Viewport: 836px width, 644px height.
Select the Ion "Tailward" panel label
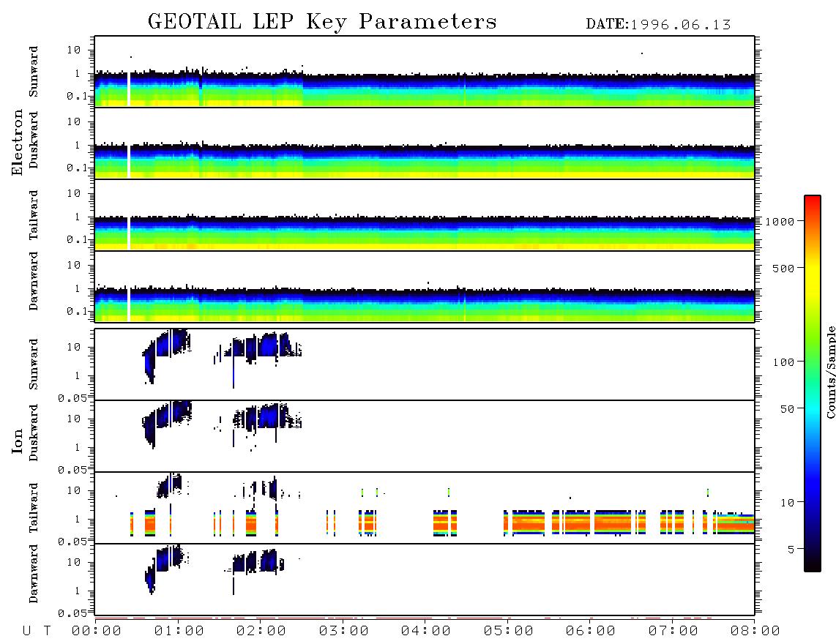tap(34, 508)
